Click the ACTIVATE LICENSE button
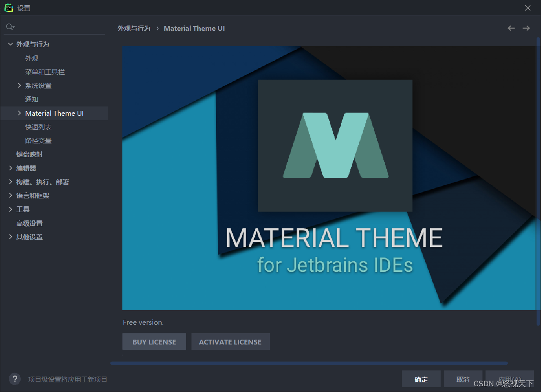Screen dimensions: 541x392 [230, 341]
